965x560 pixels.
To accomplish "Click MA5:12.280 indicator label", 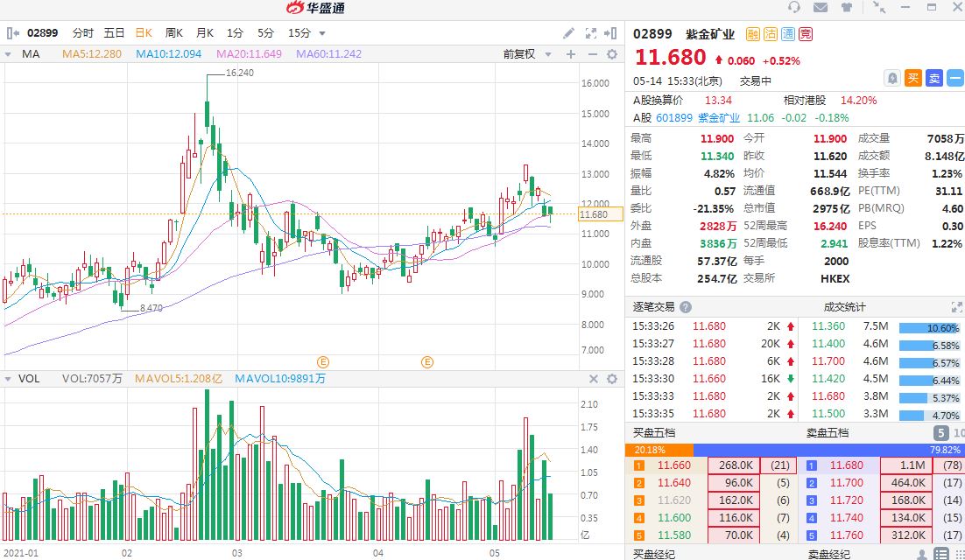I will [x=92, y=54].
